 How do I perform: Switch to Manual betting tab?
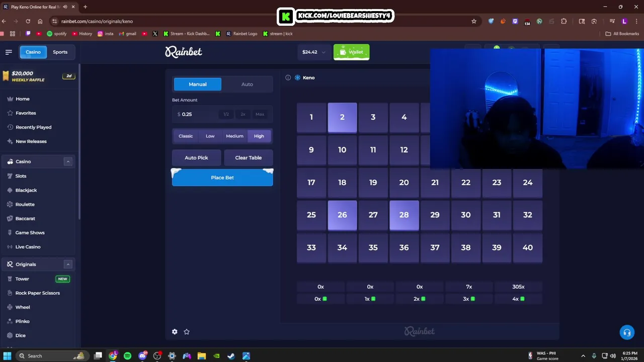click(x=198, y=84)
